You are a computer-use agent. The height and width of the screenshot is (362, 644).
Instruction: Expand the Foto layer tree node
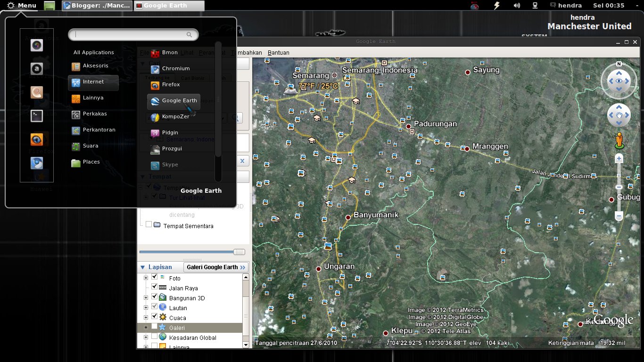coord(146,278)
